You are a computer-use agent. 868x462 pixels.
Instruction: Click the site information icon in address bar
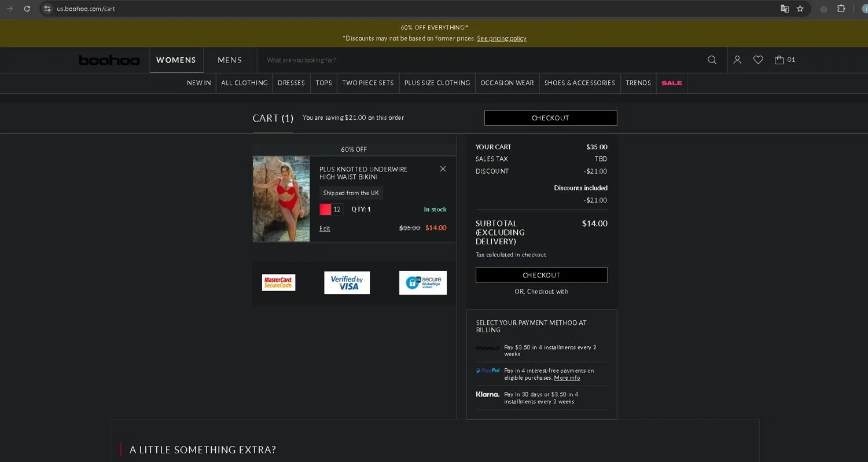coord(47,9)
